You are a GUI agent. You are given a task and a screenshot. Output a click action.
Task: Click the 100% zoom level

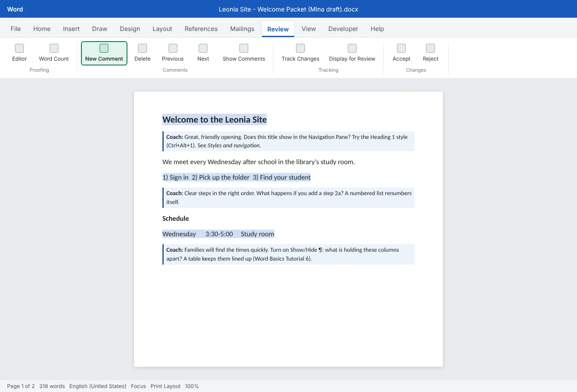point(192,386)
